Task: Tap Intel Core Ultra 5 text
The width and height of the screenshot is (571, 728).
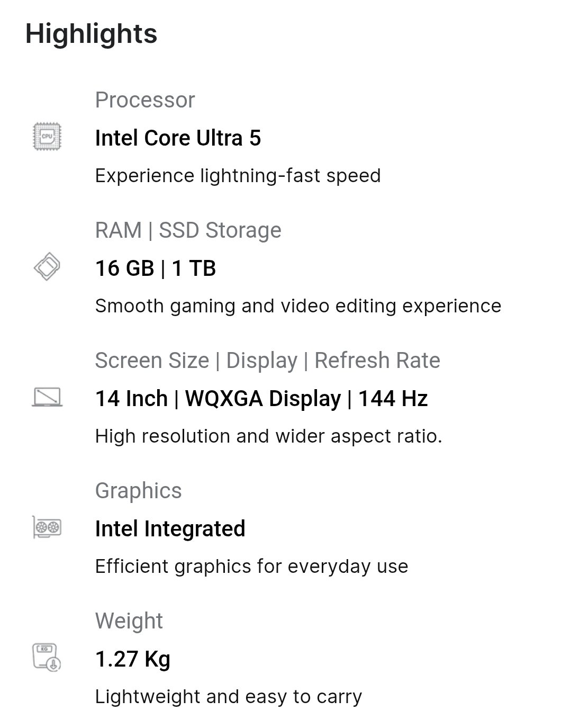Action: pos(178,138)
